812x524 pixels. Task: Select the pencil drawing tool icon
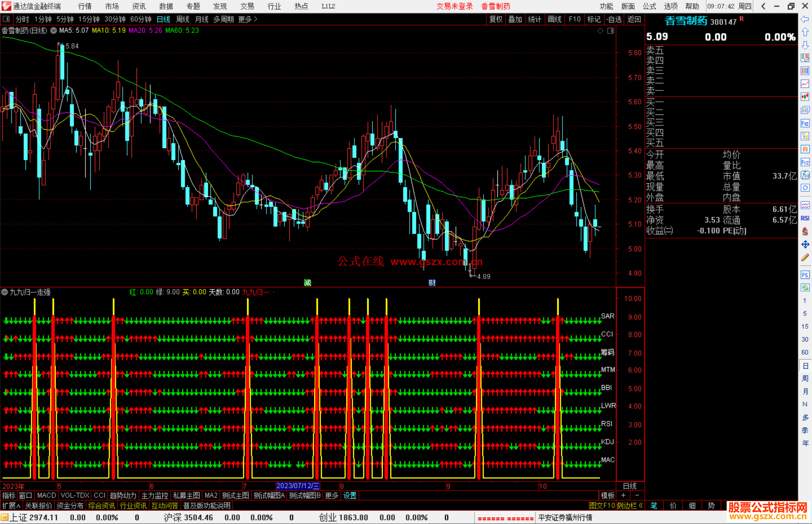(x=805, y=258)
